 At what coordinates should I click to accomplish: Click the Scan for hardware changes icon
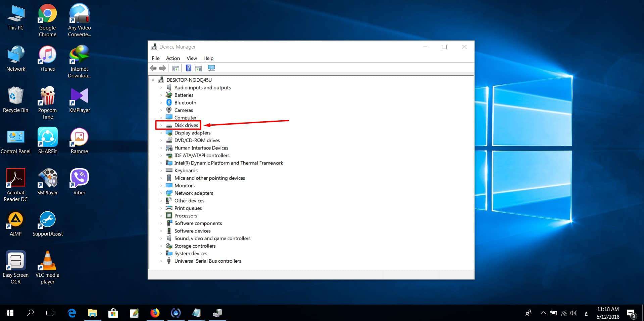point(211,68)
